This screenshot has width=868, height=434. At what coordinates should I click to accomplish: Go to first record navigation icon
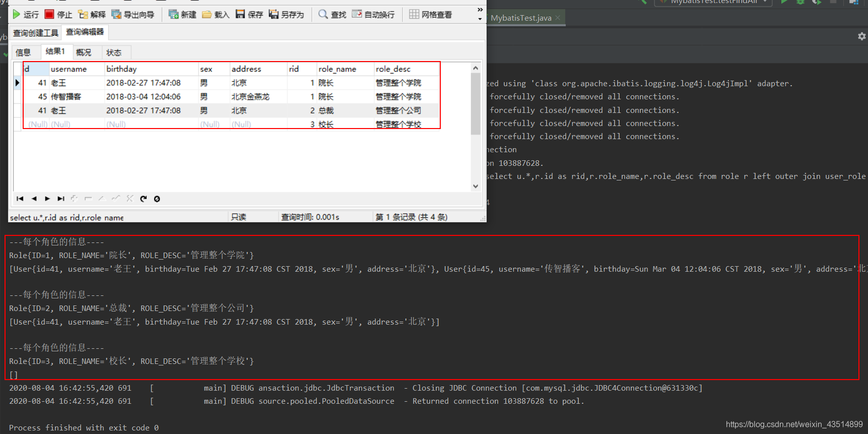tap(20, 199)
